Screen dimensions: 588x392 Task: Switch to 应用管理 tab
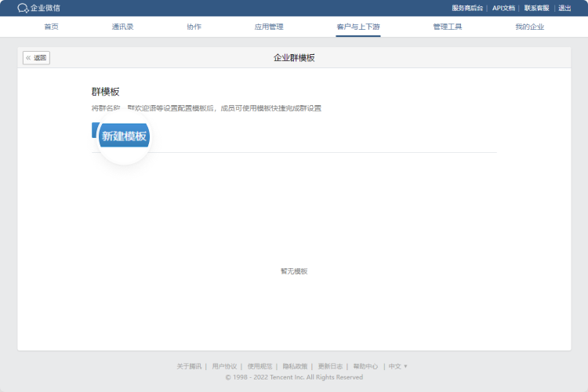pos(269,27)
